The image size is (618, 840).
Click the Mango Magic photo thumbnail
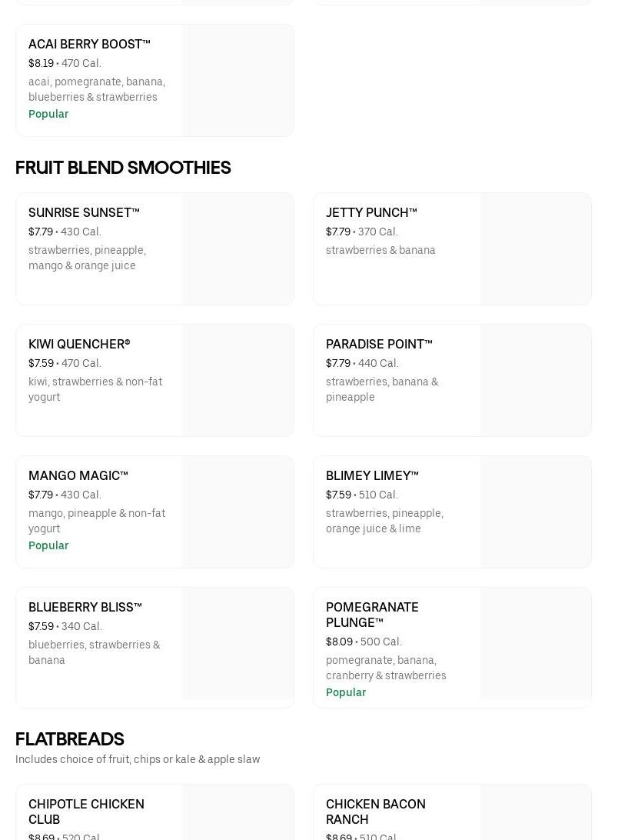click(238, 512)
